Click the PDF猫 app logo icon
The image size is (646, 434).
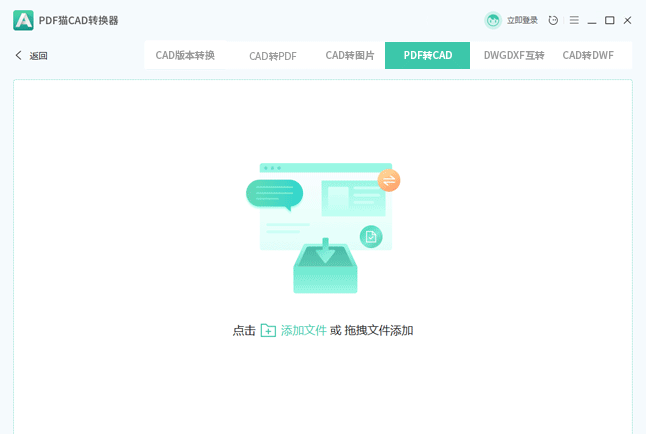pos(23,20)
